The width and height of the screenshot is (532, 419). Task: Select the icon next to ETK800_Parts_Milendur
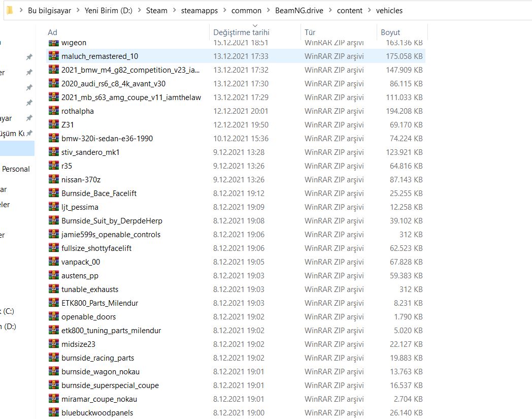[x=54, y=303]
